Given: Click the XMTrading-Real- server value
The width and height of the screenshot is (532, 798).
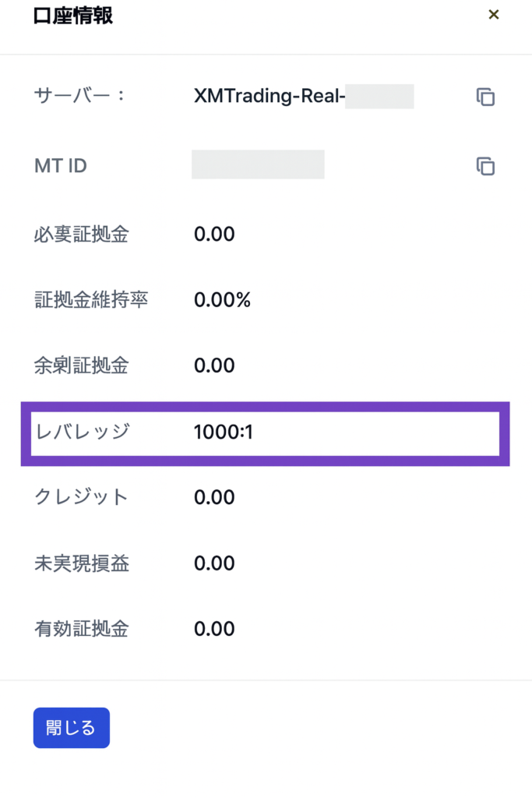Looking at the screenshot, I should 269,97.
